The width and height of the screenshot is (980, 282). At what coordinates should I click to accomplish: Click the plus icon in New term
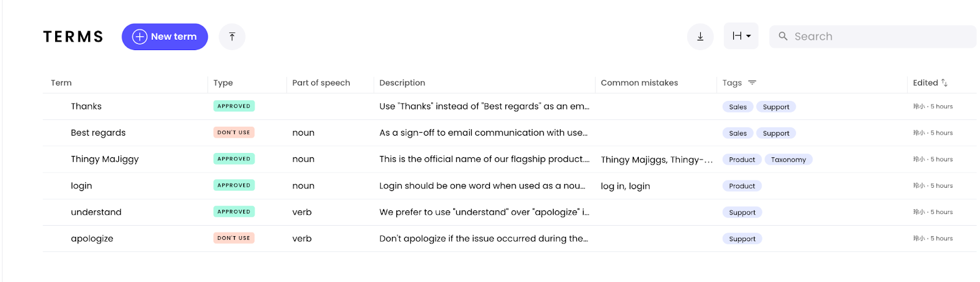coord(140,37)
